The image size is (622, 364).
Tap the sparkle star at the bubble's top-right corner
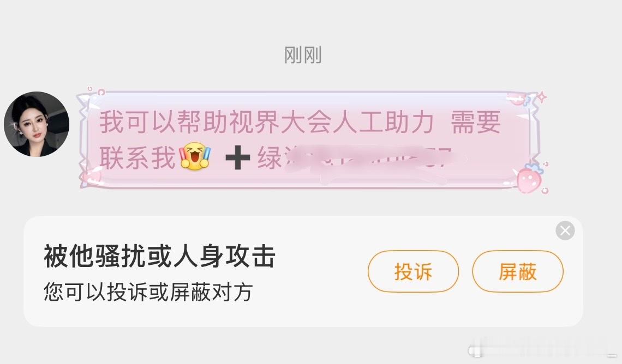click(x=541, y=97)
